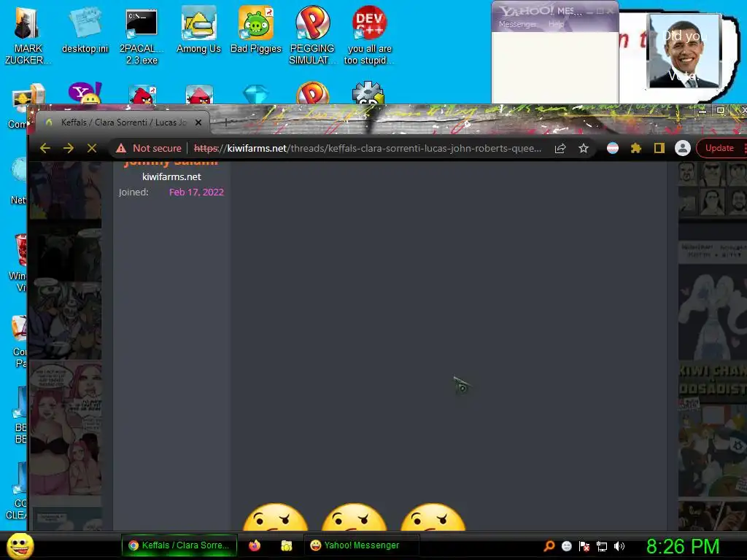Open the Help menu in Yahoo Messenger window
Image resolution: width=747 pixels, height=560 pixels.
tap(556, 24)
